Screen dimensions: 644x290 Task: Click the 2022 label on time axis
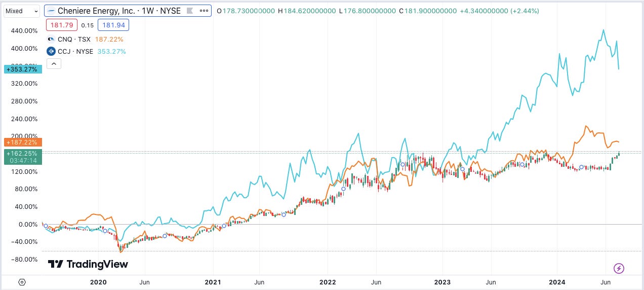pyautogui.click(x=328, y=281)
